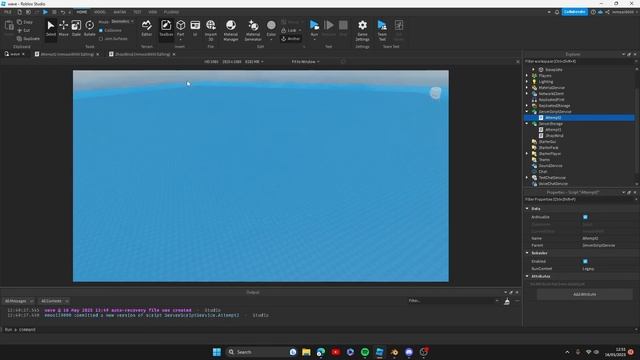640x360 pixels.
Task: Expand the ReplicatedStorage tree item
Action: [527, 106]
